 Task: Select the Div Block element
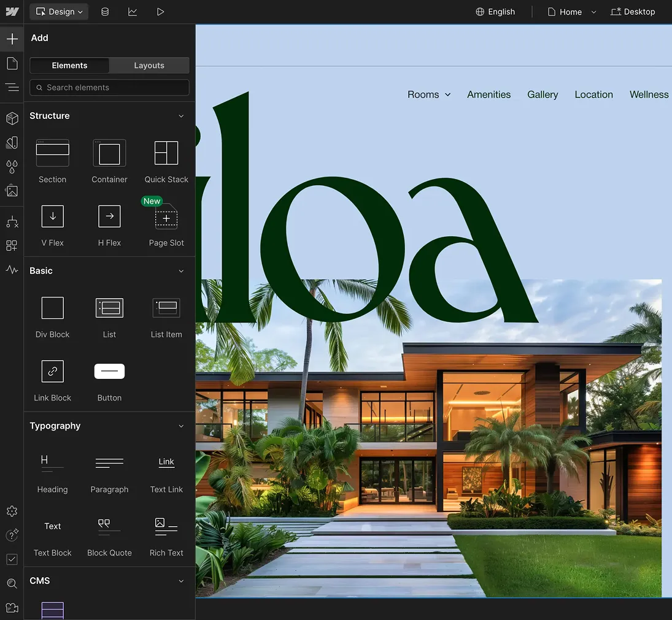(52, 316)
